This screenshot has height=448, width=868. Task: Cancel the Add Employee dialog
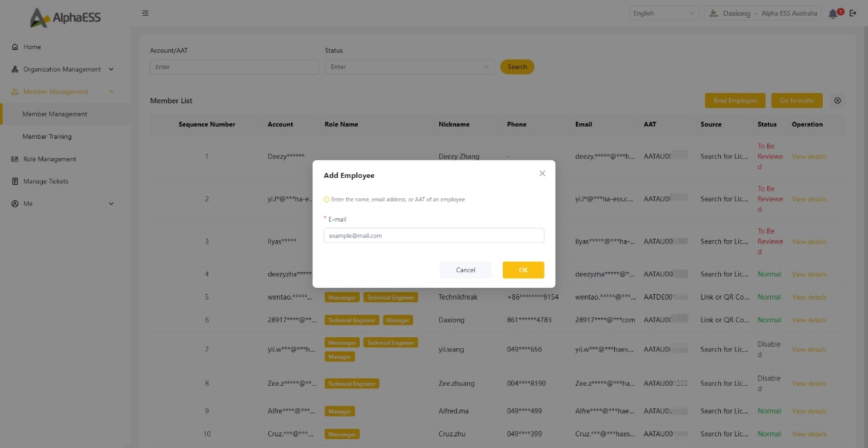coord(465,270)
